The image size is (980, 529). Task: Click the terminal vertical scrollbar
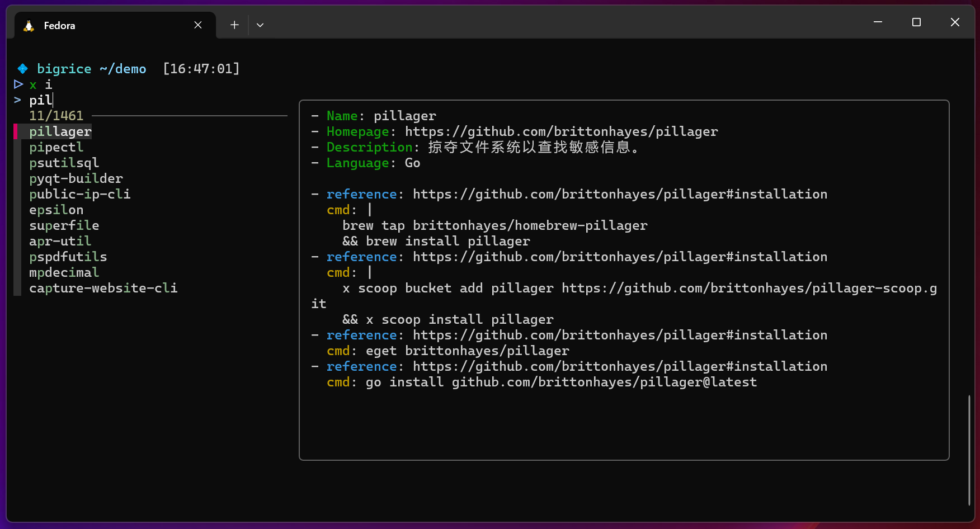tap(969, 450)
